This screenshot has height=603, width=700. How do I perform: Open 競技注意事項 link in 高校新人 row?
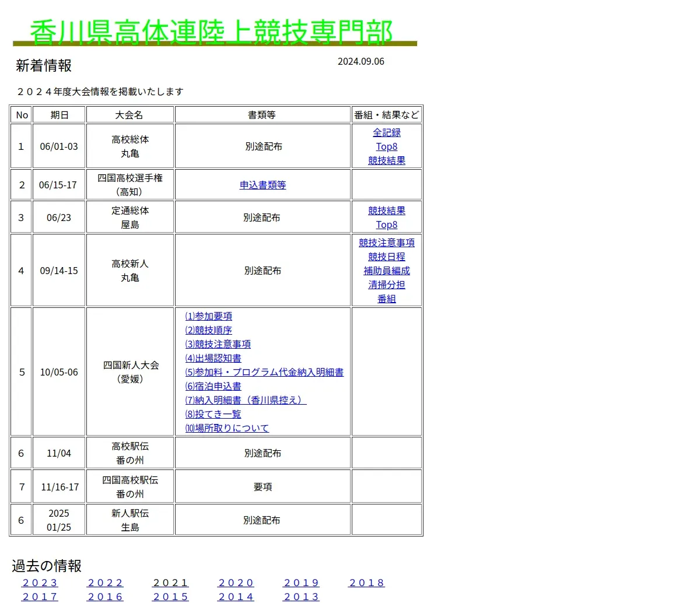[x=387, y=243]
